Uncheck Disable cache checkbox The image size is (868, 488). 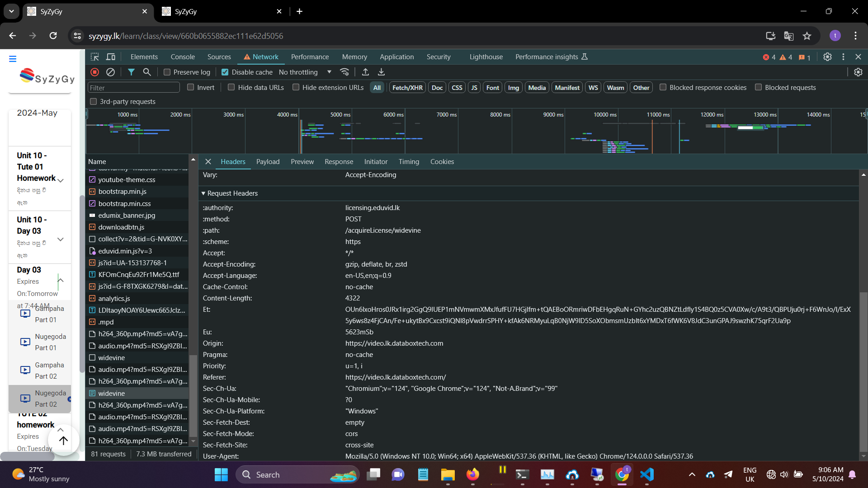[x=225, y=72]
